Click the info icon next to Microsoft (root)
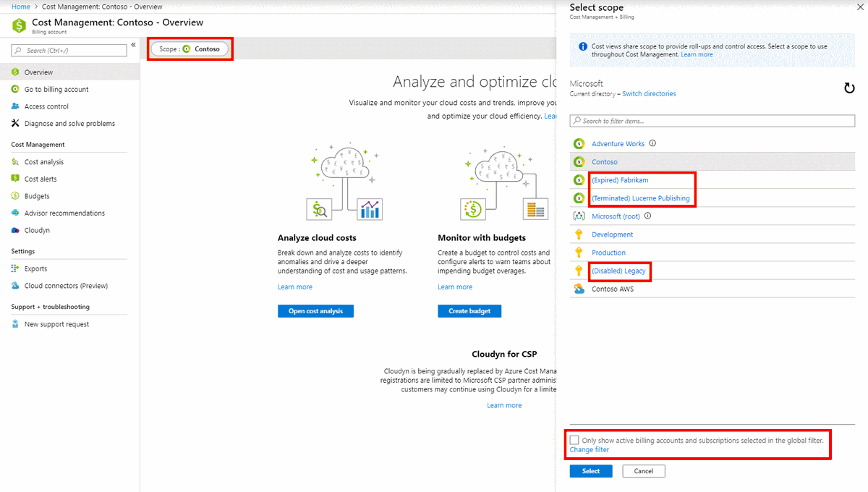This screenshot has height=492, width=868. coord(648,216)
